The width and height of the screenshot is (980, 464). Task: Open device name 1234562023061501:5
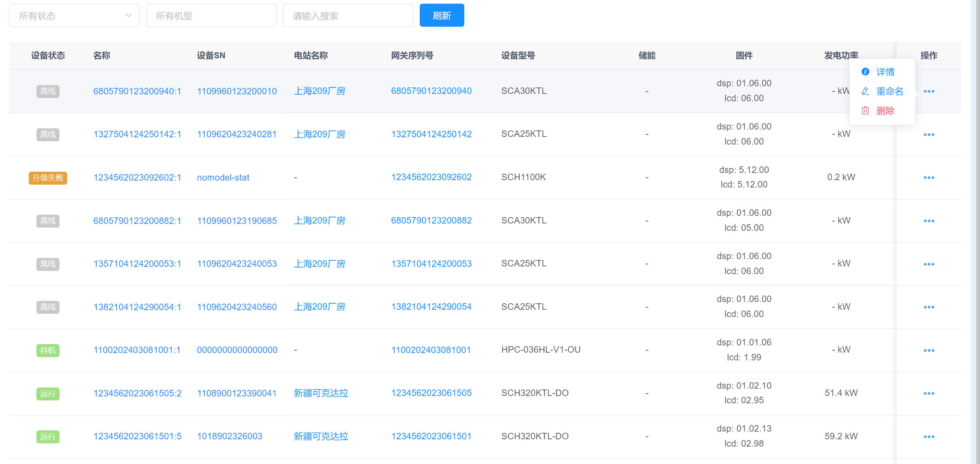137,436
